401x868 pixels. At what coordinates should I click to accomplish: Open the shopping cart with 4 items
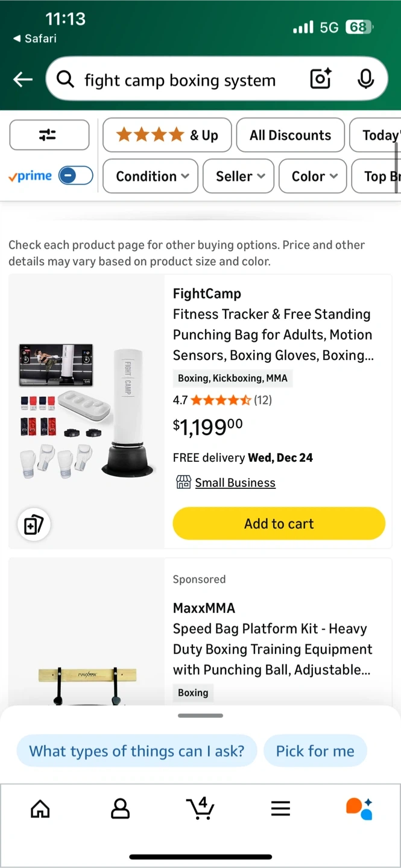click(200, 808)
